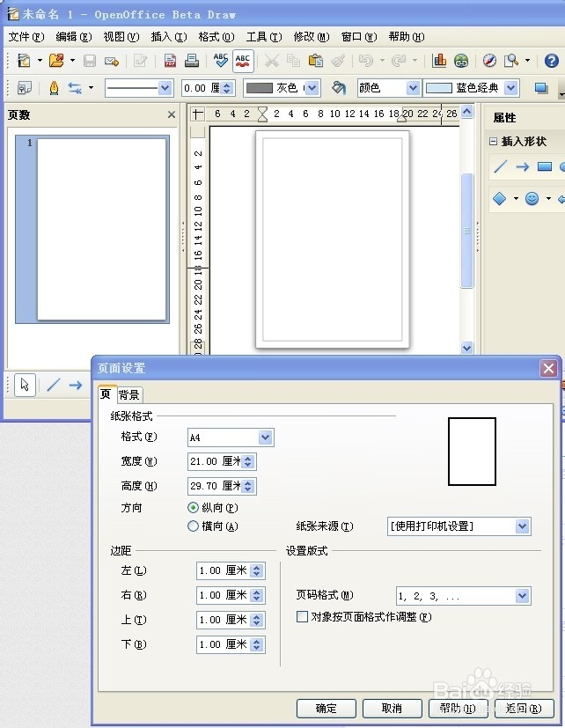The height and width of the screenshot is (728, 565).
Task: Click the Cancel button in Page Setup
Action: [392, 708]
